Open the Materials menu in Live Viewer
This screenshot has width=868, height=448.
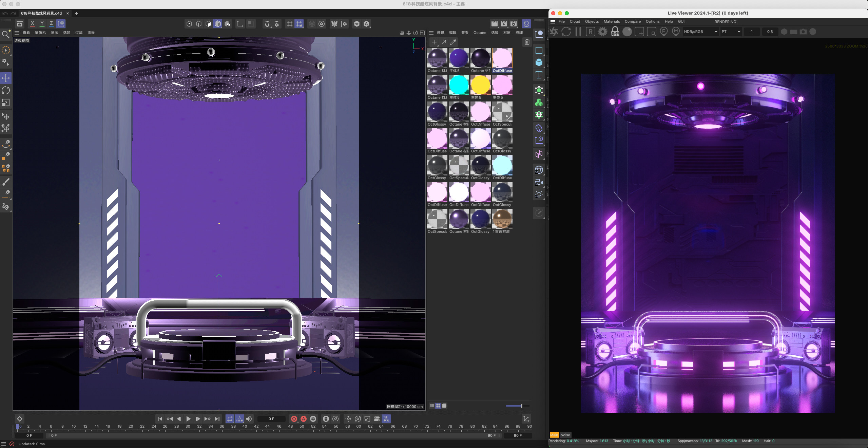tap(611, 22)
